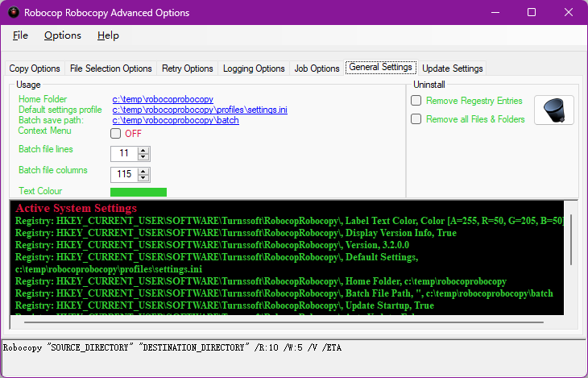Switch to the Logging Options tab
588x378 pixels.
point(254,69)
